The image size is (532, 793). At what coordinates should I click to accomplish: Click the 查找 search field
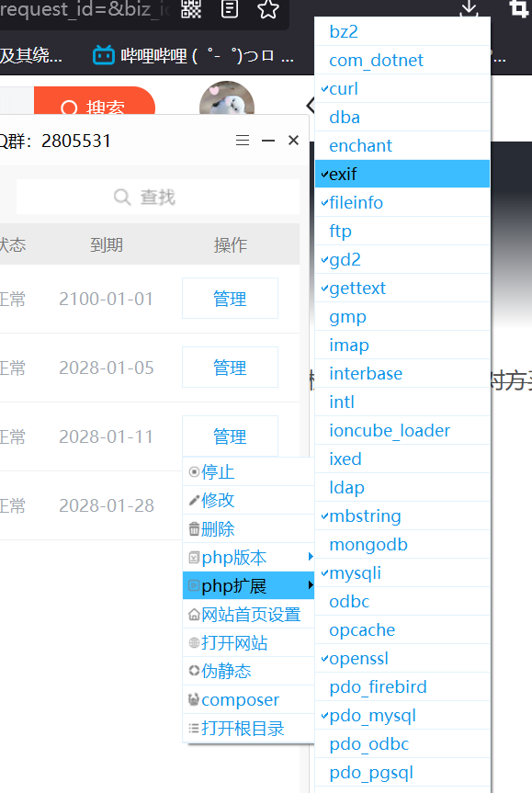158,197
